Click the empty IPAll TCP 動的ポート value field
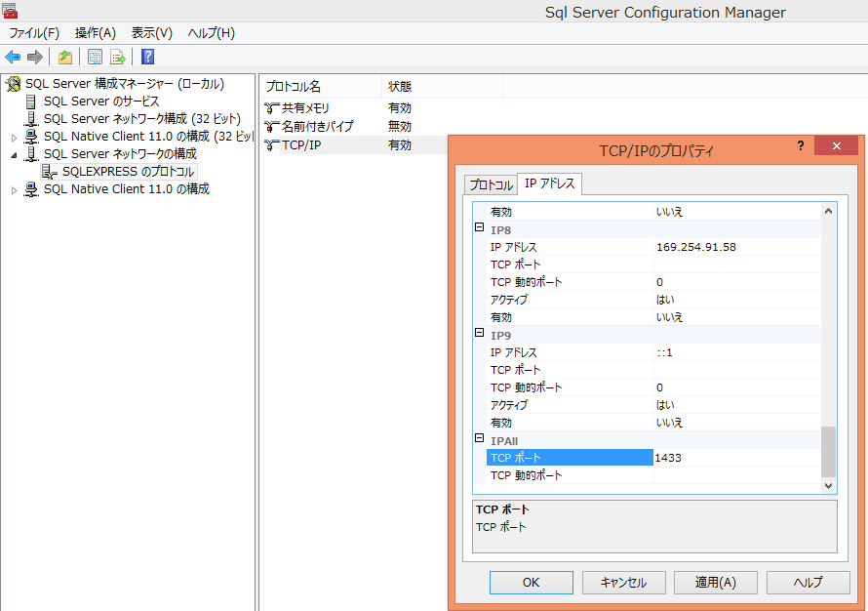 736,475
